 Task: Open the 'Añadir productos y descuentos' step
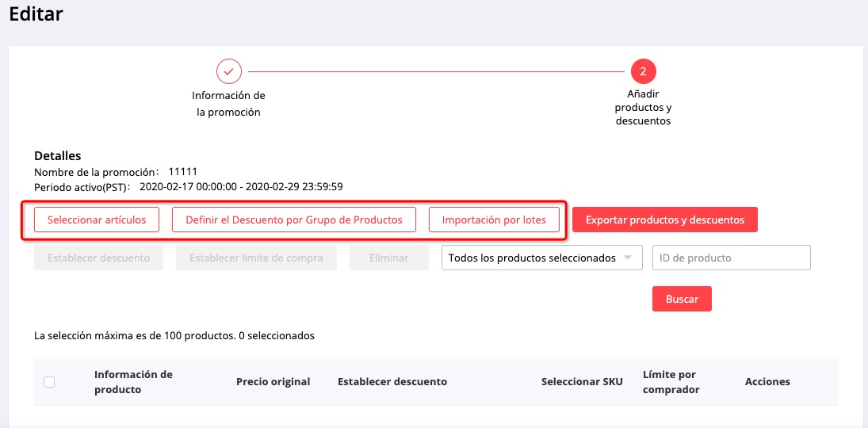[x=643, y=107]
